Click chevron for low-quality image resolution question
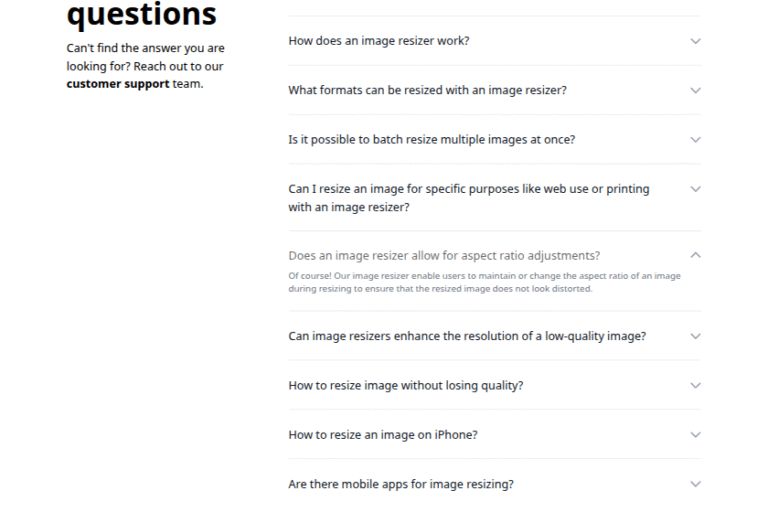This screenshot has width=768, height=512. [x=696, y=336]
